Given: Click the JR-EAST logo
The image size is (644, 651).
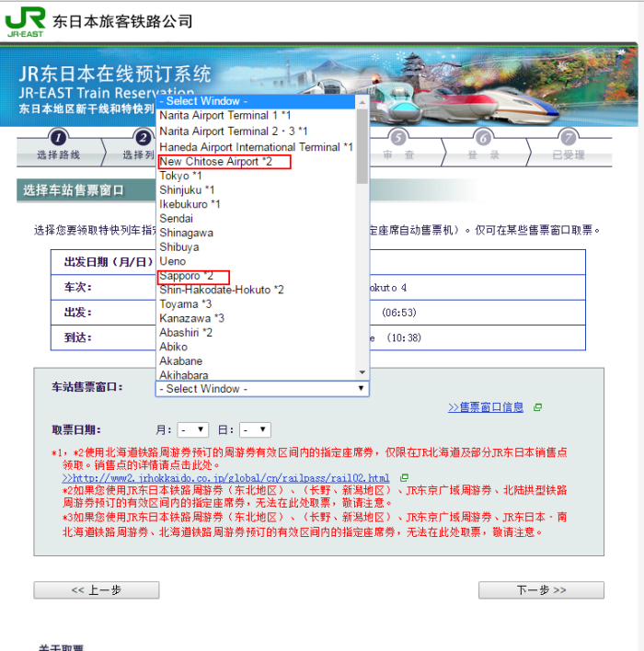Looking at the screenshot, I should pos(25,22).
